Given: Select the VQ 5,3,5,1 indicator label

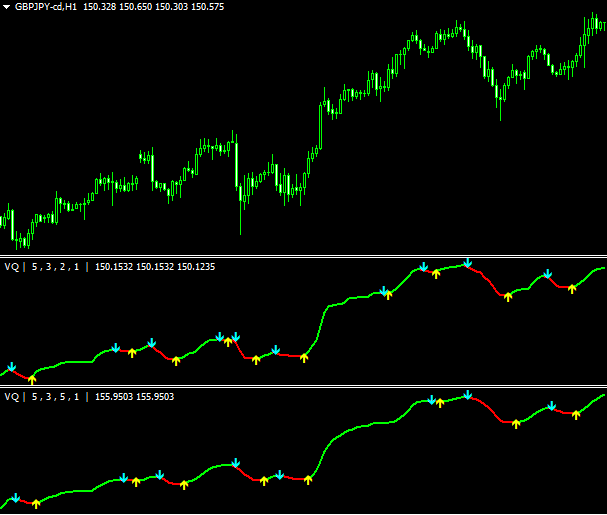Looking at the screenshot, I should [x=42, y=397].
